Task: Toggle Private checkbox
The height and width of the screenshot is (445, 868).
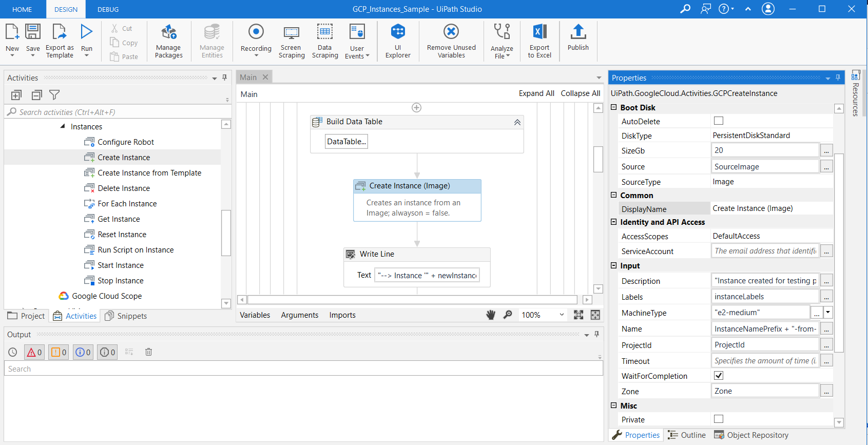Action: pos(719,419)
